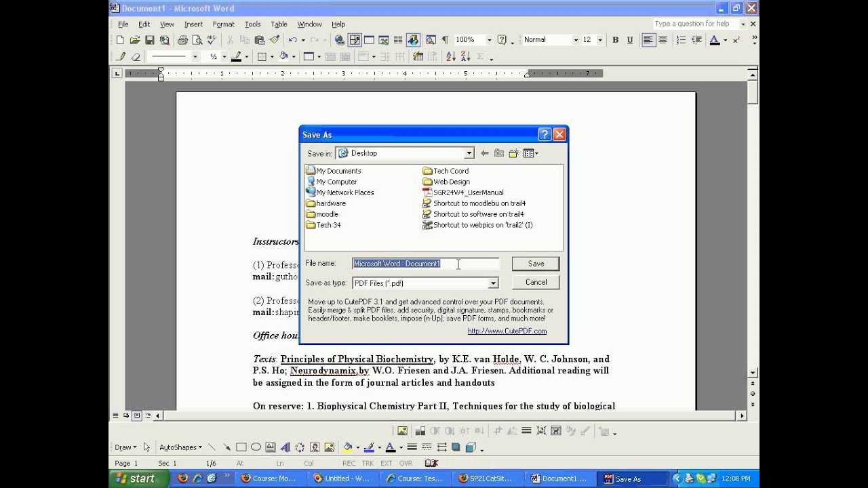Screen dimensions: 868x488
Task: Toggle the Tables and Borders button
Action: [x=355, y=40]
